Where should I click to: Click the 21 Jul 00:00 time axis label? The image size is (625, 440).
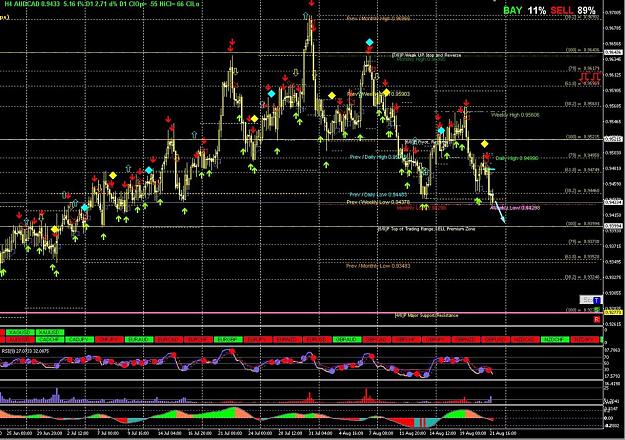(230, 433)
